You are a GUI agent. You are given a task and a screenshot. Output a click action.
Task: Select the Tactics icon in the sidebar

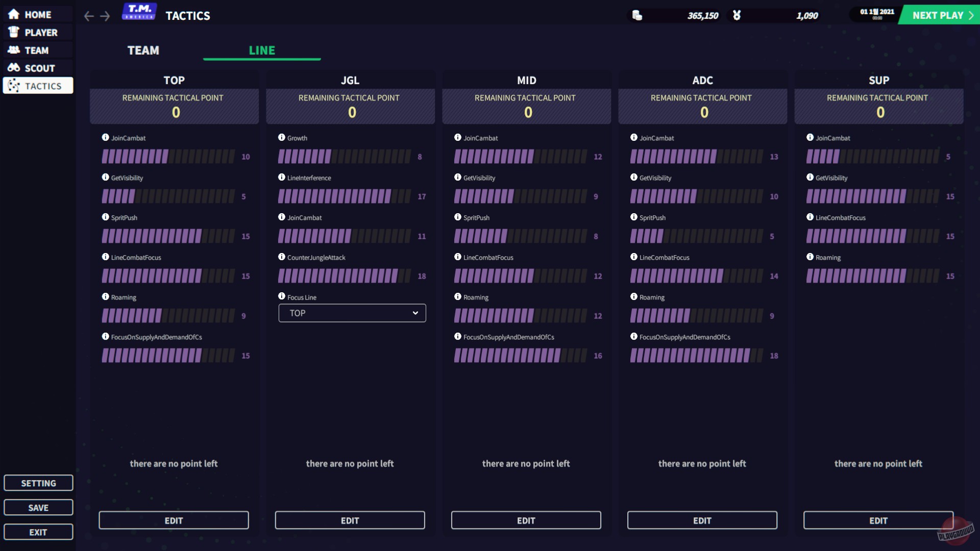13,85
